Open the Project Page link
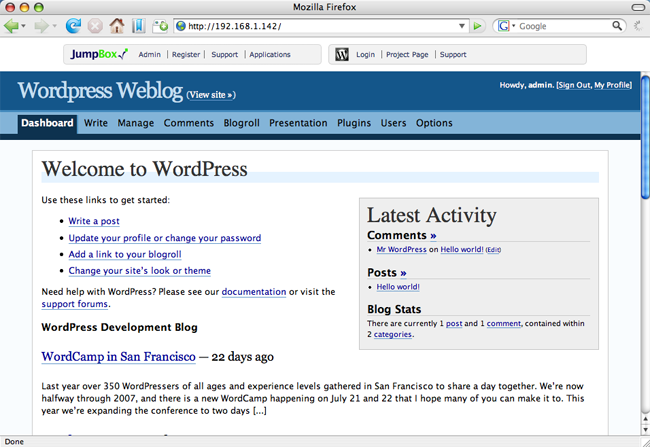This screenshot has height=447, width=650. (407, 54)
